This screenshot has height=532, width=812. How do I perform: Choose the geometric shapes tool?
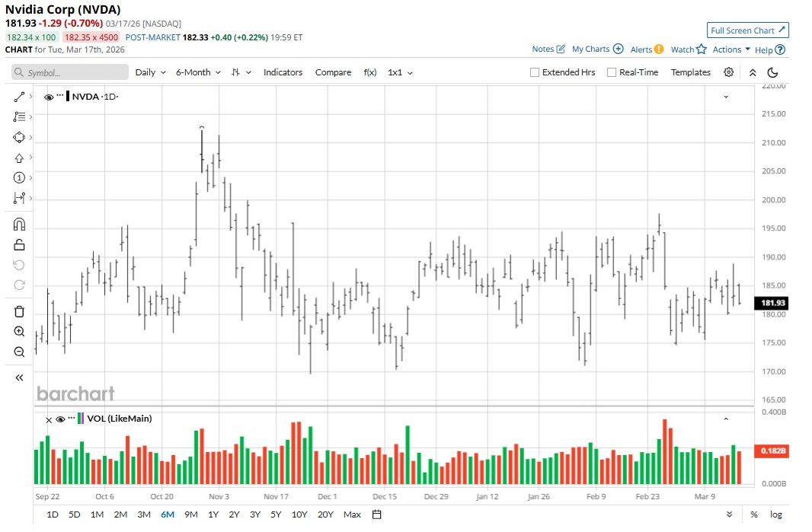pyautogui.click(x=19, y=138)
